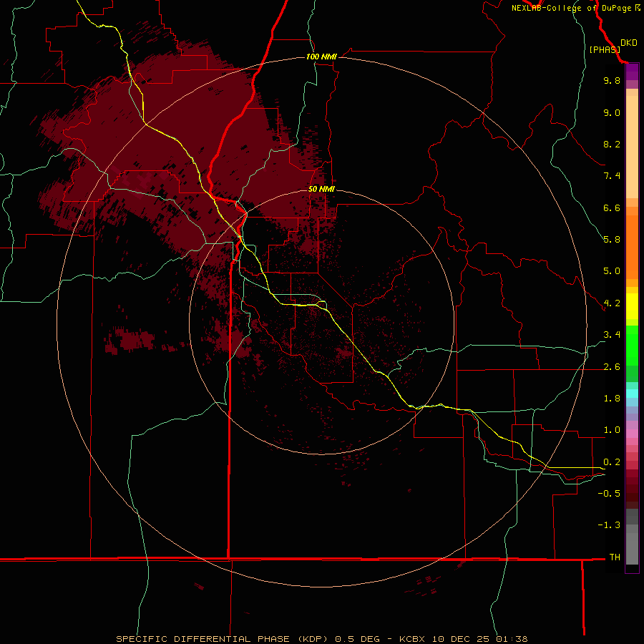Pick the cyan color bar segment
The height and width of the screenshot is (644, 644).
point(632,394)
